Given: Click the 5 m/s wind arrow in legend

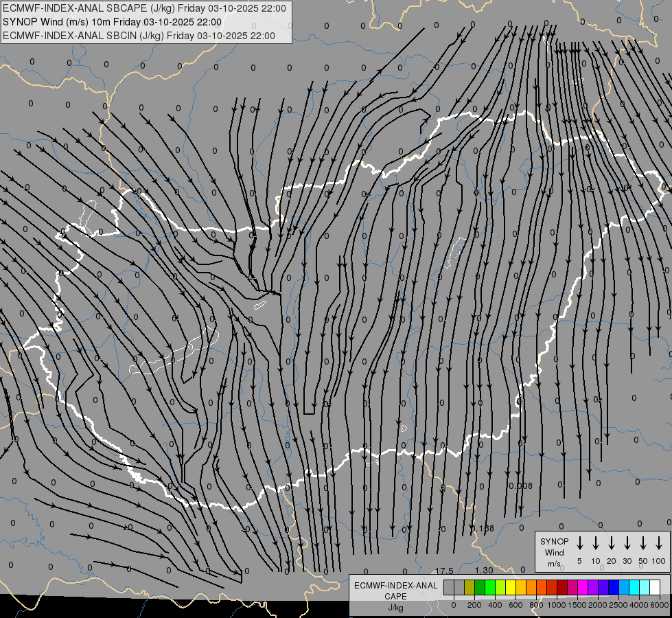Looking at the screenshot, I should coord(579,542).
